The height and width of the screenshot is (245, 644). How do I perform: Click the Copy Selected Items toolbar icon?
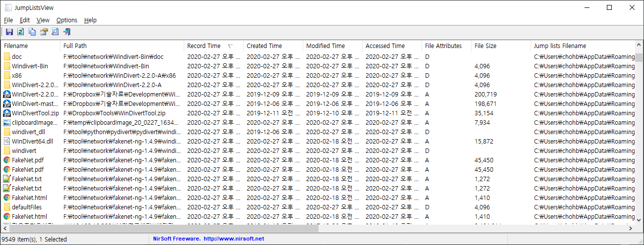[x=32, y=32]
